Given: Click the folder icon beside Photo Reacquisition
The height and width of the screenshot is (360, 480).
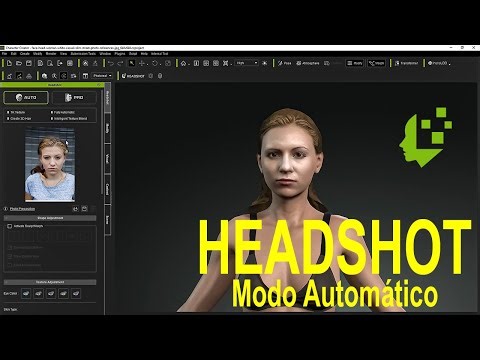Looking at the screenshot, I should pos(84,209).
